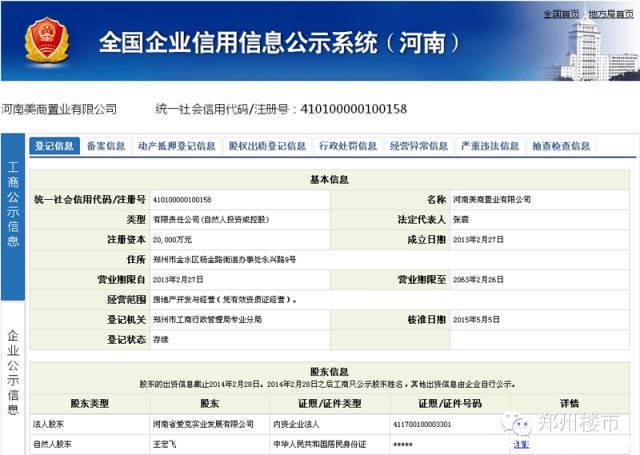The width and height of the screenshot is (640, 455).
Task: Click certificate number 411700100003301
Action: [422, 424]
